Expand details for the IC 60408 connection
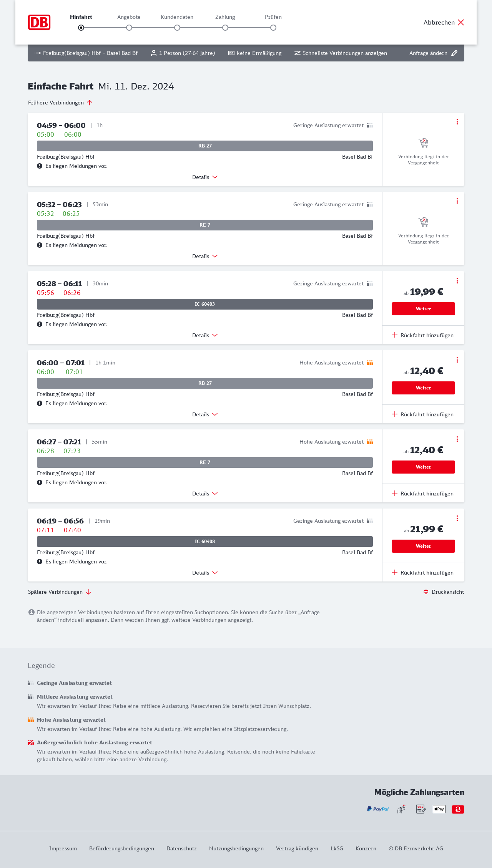The height and width of the screenshot is (868, 492). [205, 573]
